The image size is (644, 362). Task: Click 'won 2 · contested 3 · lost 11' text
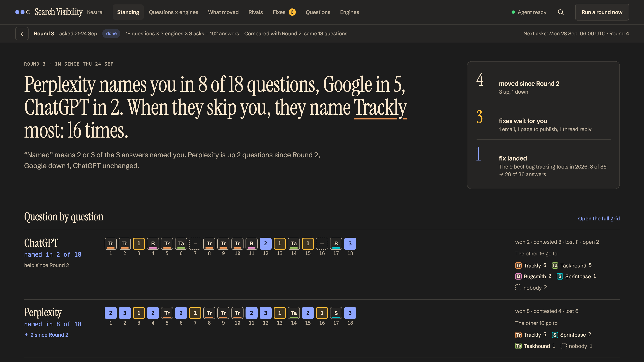(557, 242)
